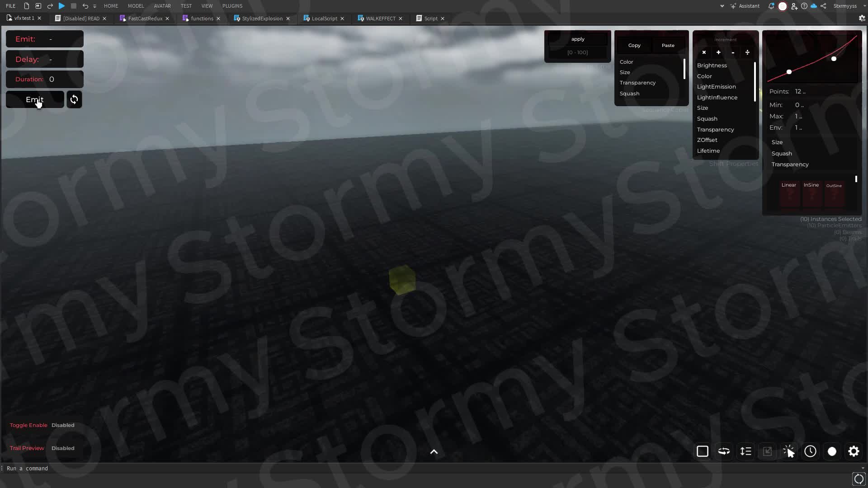Toggle the multiply increment mode
The height and width of the screenshot is (488, 868).
704,52
